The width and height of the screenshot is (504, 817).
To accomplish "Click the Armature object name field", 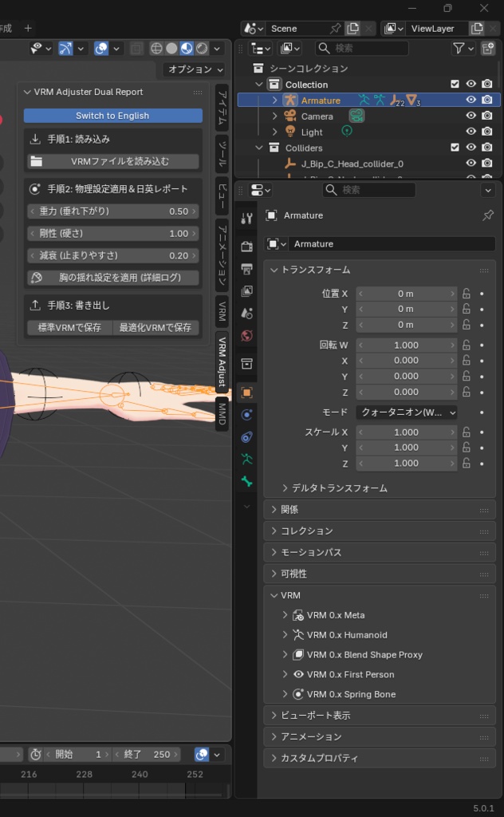I will click(392, 244).
